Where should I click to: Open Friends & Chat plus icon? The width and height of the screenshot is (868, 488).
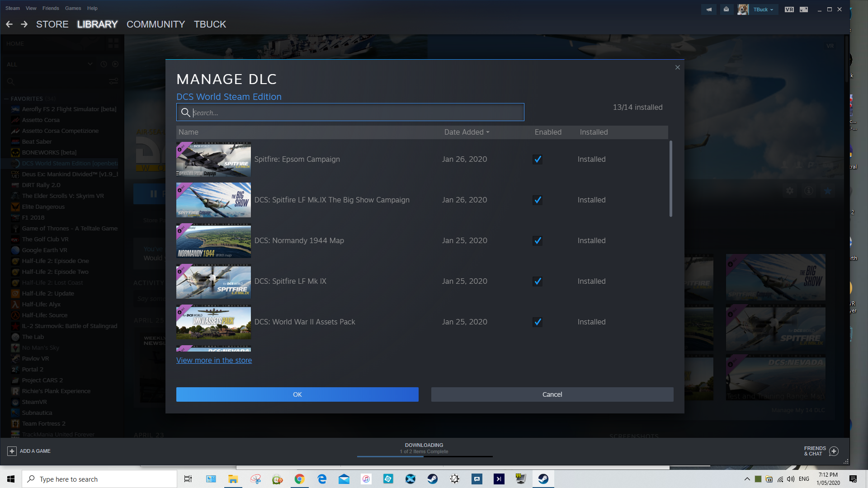(834, 451)
